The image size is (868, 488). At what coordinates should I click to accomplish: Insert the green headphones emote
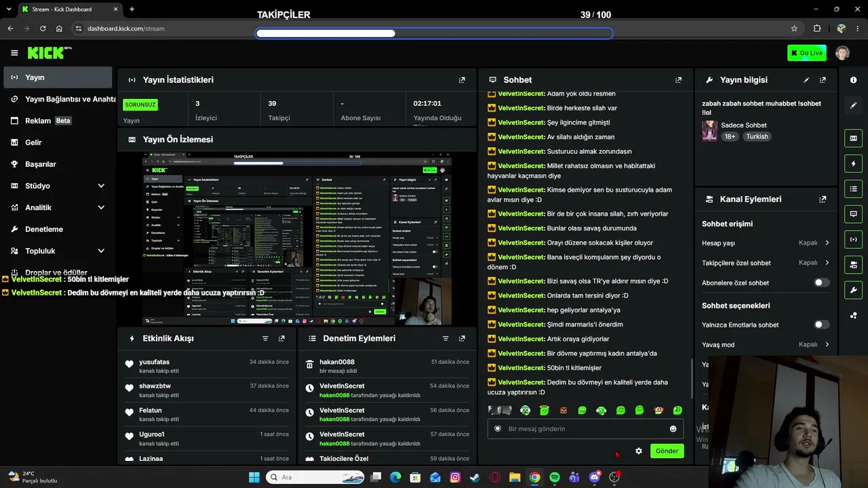601,410
